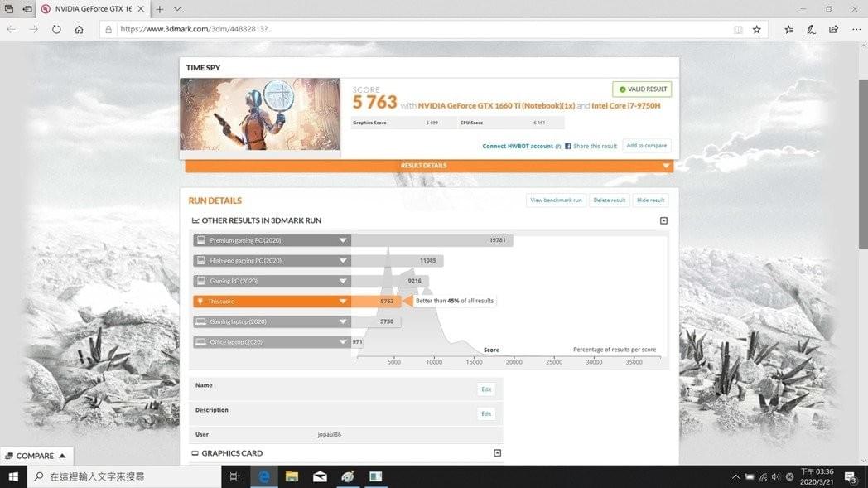Expand the RESULT DETAILS orange bar
The width and height of the screenshot is (868, 488).
[x=429, y=166]
